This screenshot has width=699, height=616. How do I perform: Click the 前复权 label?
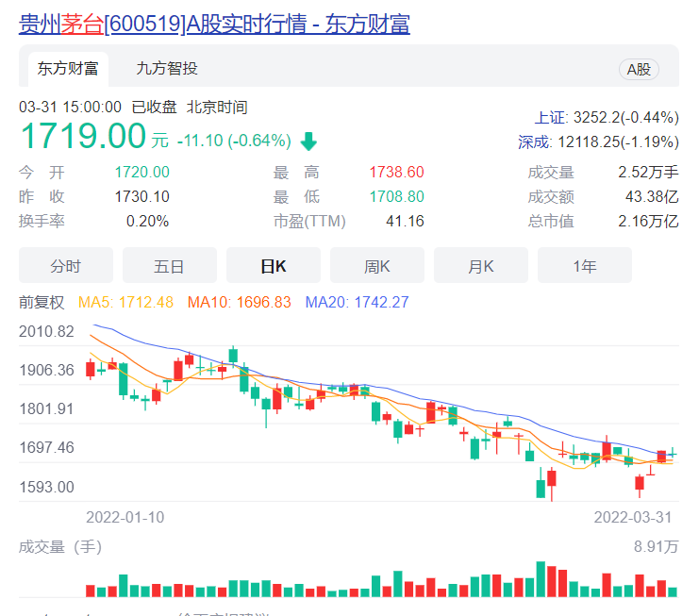pos(42,302)
